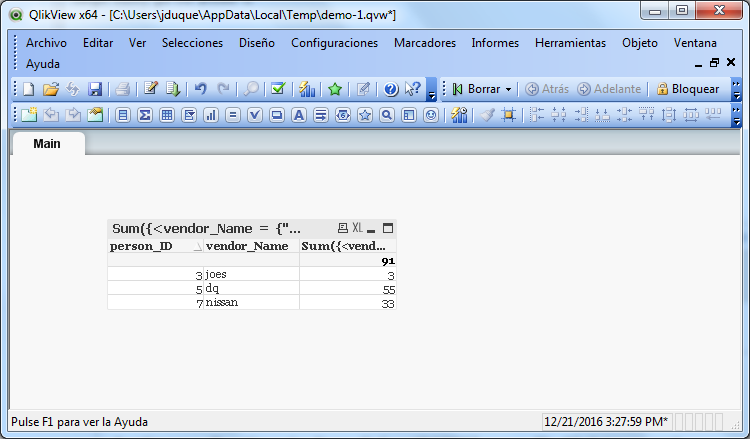750x439 pixels.
Task: Create a new document with the blank page icon
Action: pyautogui.click(x=29, y=89)
